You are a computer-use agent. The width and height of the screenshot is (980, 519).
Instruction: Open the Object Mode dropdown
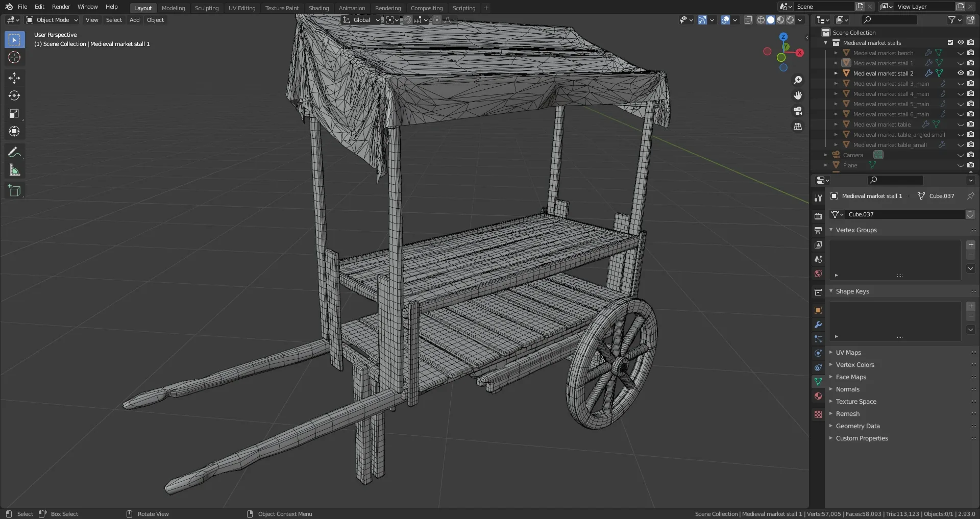pyautogui.click(x=52, y=20)
